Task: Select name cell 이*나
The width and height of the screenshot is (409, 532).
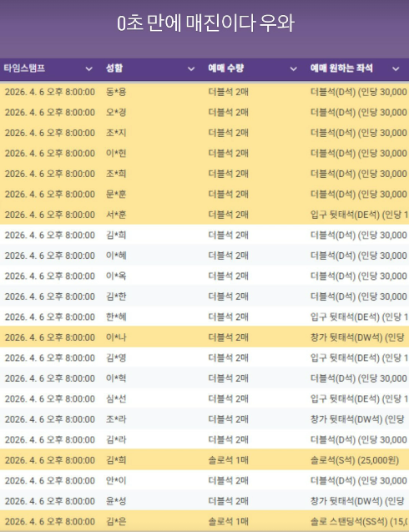Action: click(x=116, y=337)
